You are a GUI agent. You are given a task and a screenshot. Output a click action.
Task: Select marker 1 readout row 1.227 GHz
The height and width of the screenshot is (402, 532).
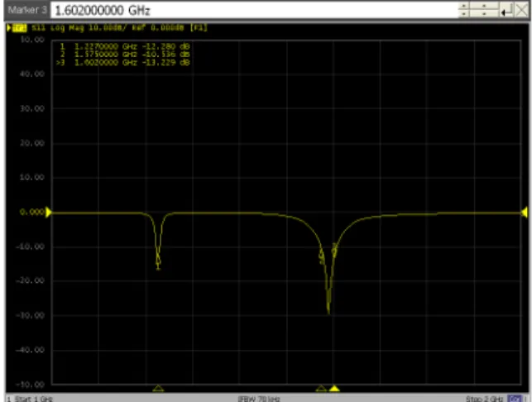(124, 46)
